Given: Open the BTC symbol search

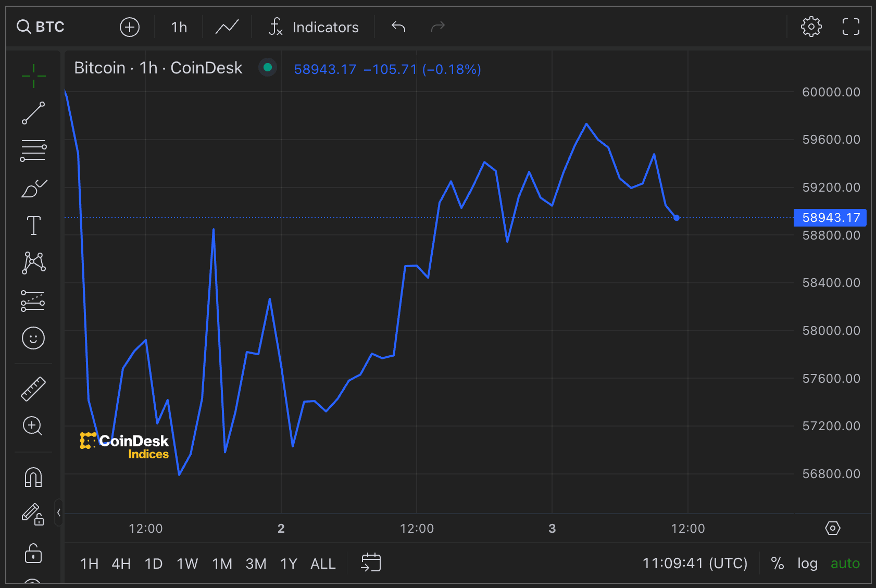Looking at the screenshot, I should point(41,27).
